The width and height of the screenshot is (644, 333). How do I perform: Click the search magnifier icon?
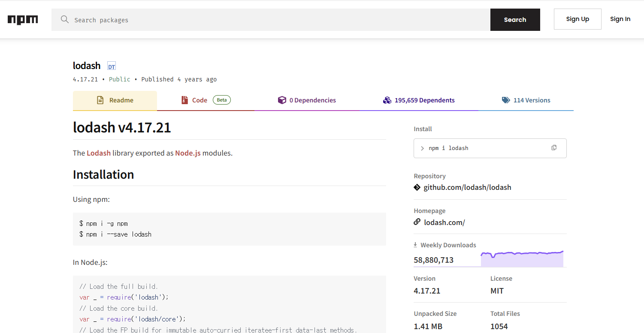65,20
